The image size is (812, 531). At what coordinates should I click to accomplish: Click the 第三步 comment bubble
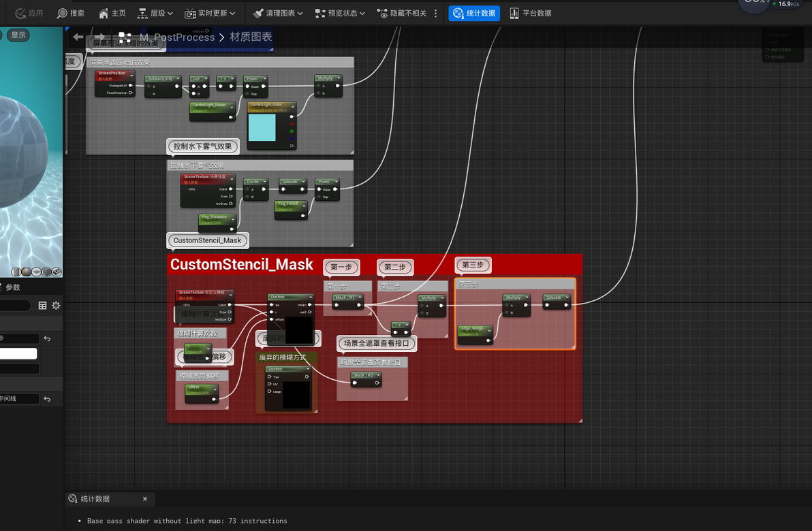(473, 265)
